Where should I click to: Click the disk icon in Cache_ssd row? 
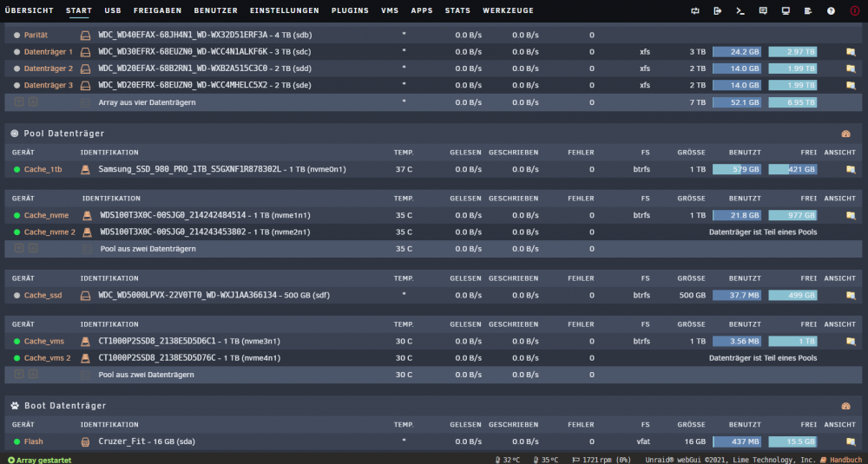(85, 296)
